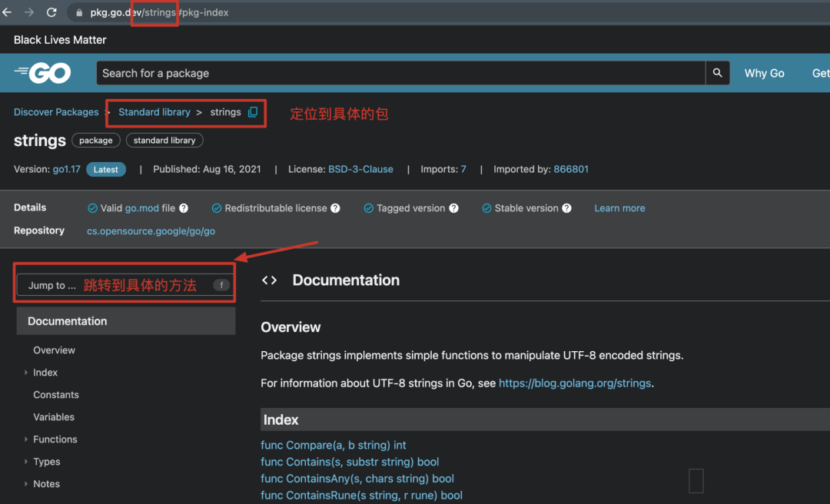Expand the Notes item in the sidebar
Screen dimensions: 830x504
[x=26, y=483]
